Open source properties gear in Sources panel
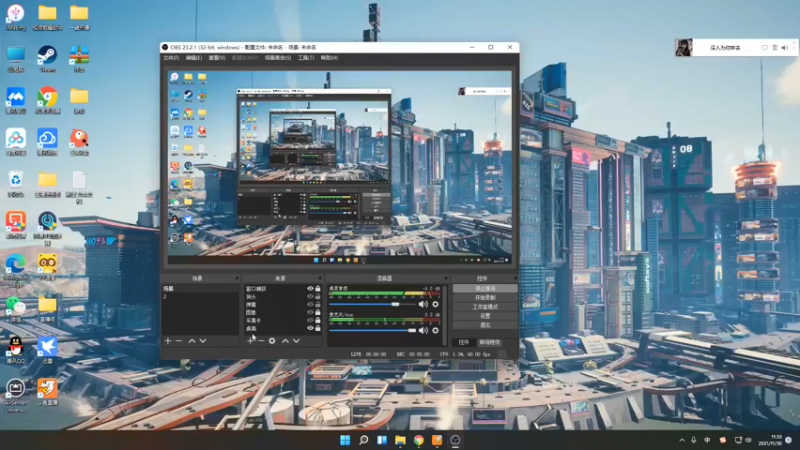 [x=272, y=341]
